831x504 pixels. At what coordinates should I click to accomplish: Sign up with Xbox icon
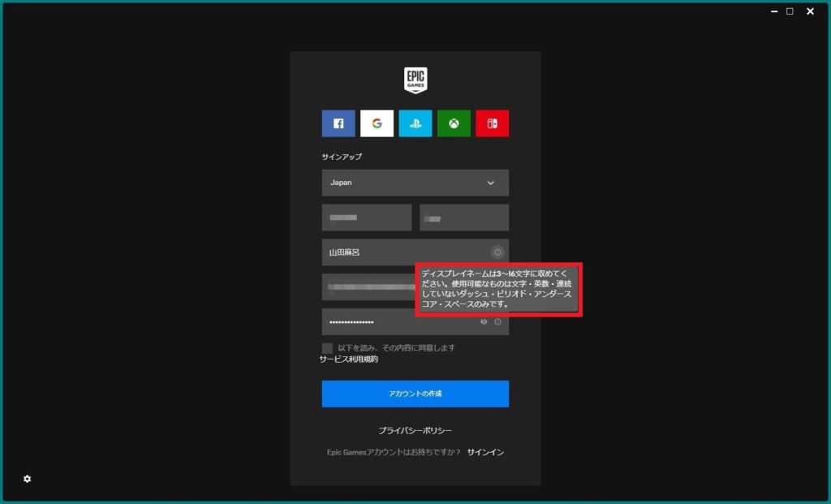coord(454,123)
